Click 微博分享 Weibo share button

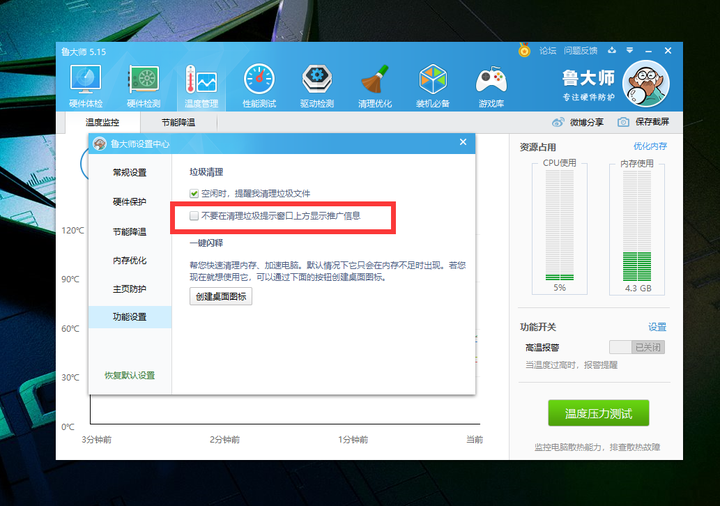coord(578,122)
